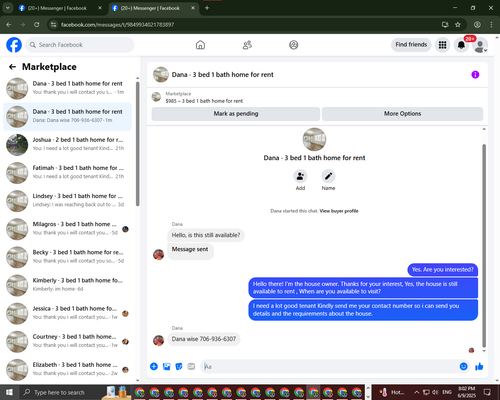Click the GIF icon in composer

pyautogui.click(x=191, y=366)
